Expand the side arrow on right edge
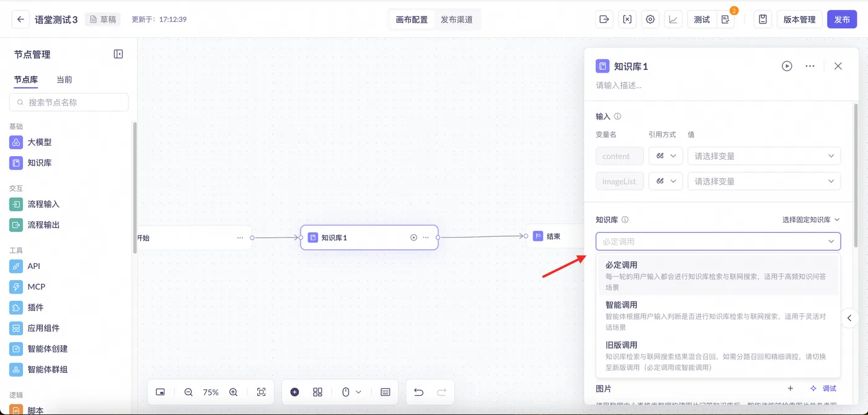Viewport: 868px width, 415px height. coord(849,318)
